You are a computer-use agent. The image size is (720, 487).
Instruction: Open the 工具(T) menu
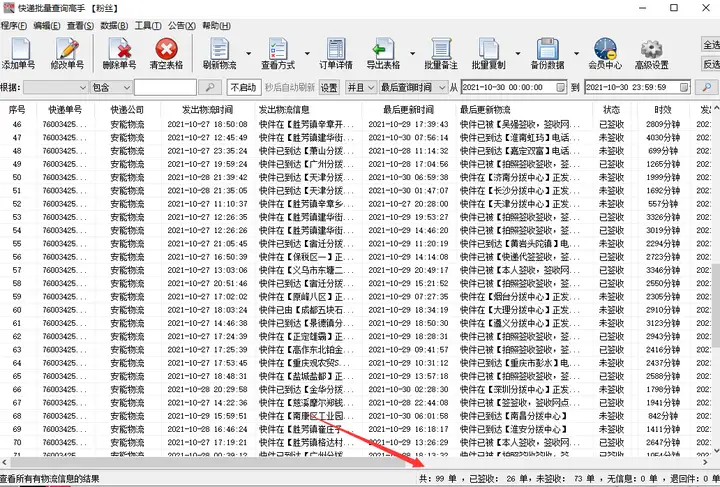[148, 25]
